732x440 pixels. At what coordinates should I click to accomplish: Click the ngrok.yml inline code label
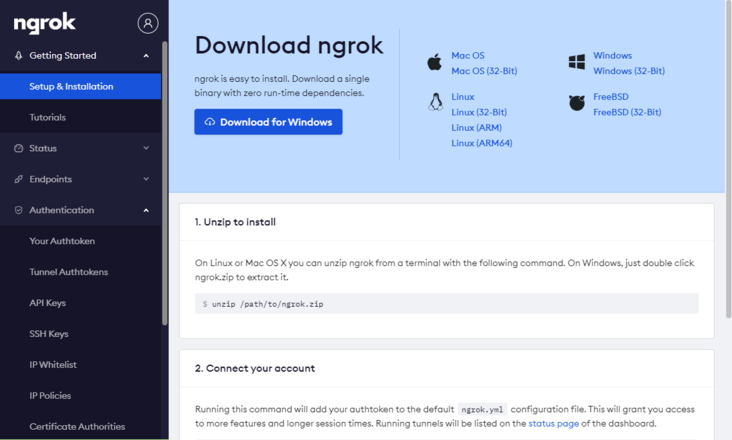482,410
